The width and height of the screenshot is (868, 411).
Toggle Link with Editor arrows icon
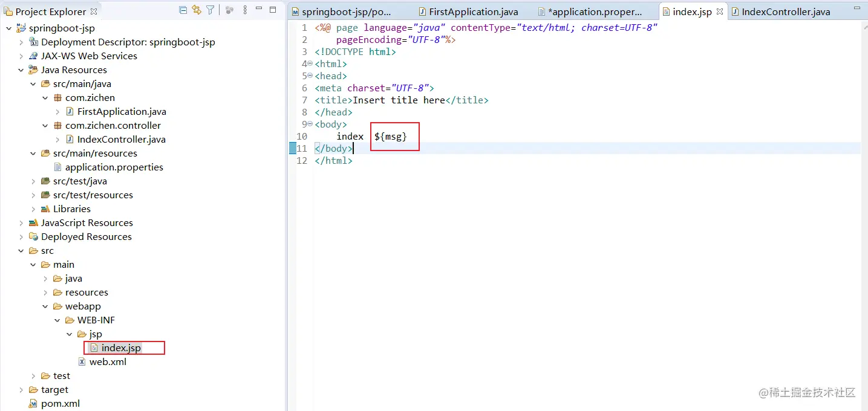(x=197, y=10)
